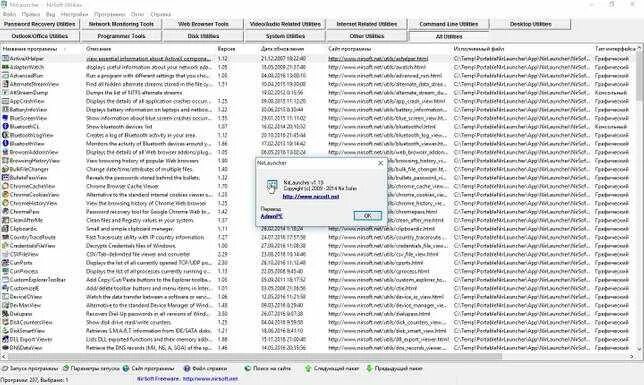644x385 pixels.
Task: Click the DevManView row icon
Action: pos(5,305)
